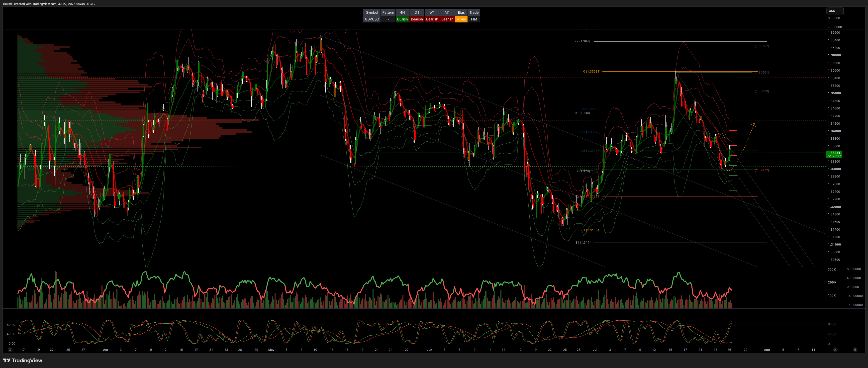Click the (1.35059) level label

(x=762, y=91)
